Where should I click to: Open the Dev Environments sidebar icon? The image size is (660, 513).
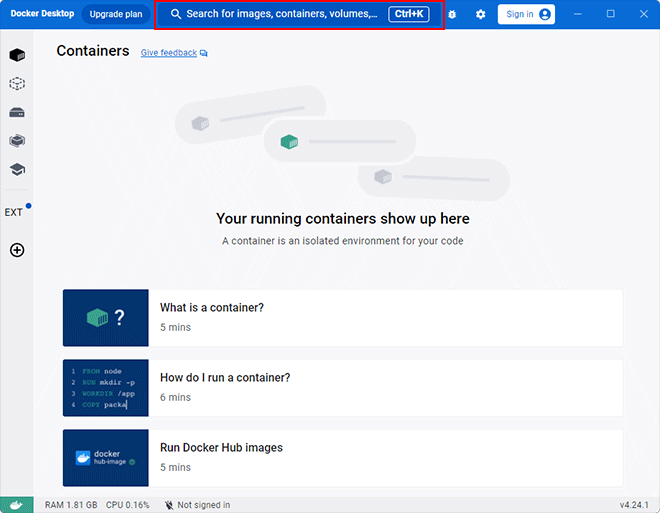click(17, 141)
